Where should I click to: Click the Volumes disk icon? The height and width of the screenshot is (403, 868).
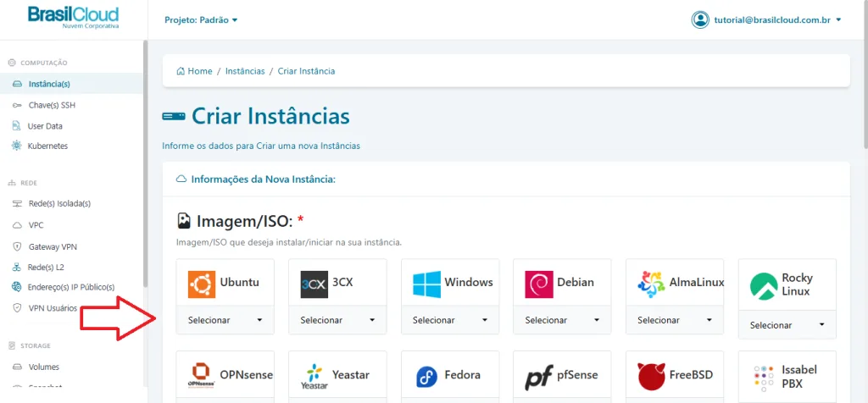(17, 367)
